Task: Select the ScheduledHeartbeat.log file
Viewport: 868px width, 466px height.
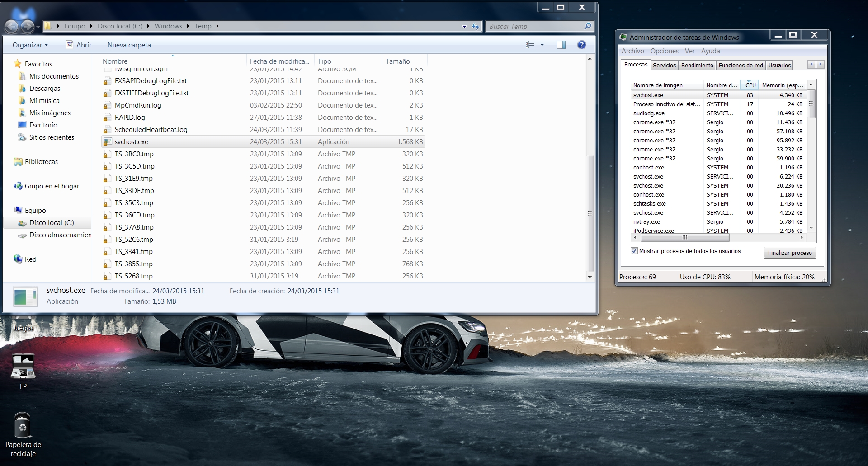Action: pos(263,130)
